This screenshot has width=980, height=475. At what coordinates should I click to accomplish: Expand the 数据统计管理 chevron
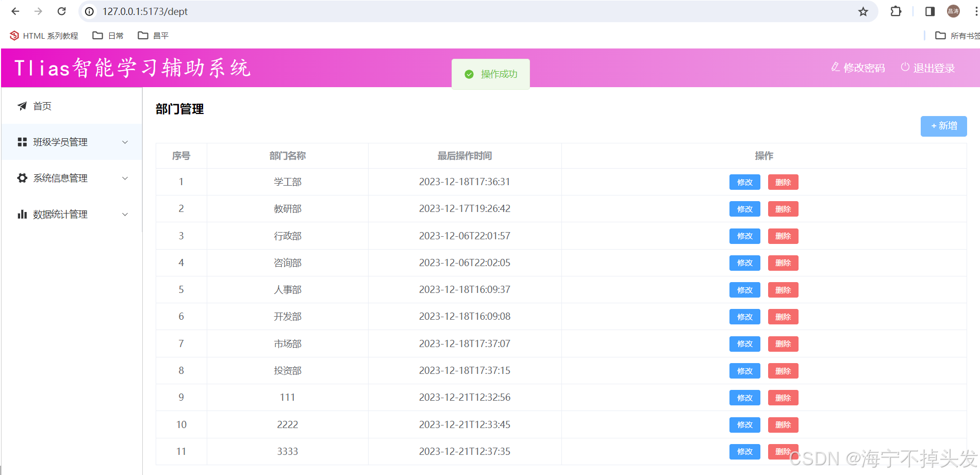[125, 214]
